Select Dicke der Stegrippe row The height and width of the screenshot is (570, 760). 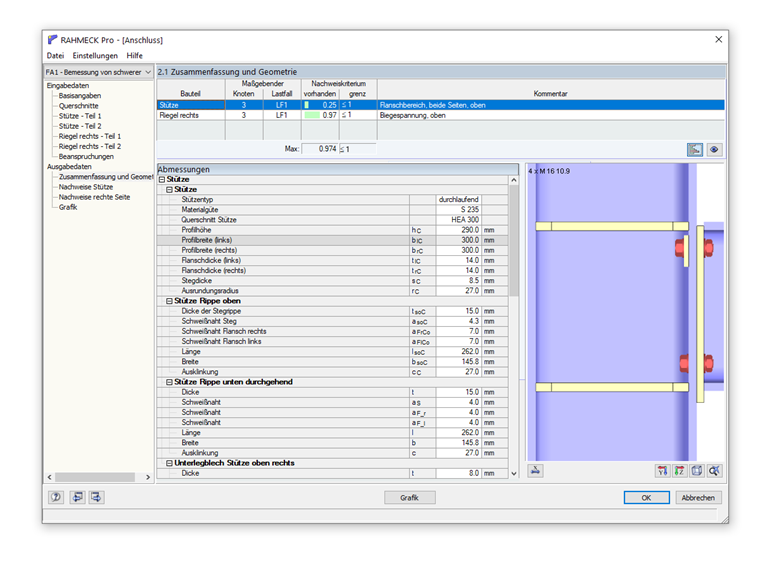point(332,311)
